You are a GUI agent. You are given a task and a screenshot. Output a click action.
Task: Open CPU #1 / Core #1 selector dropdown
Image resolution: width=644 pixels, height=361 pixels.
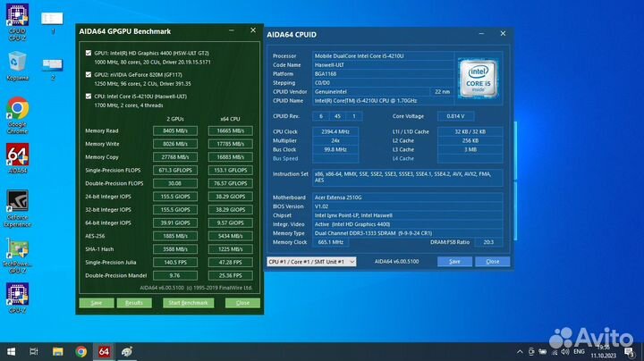click(x=311, y=262)
